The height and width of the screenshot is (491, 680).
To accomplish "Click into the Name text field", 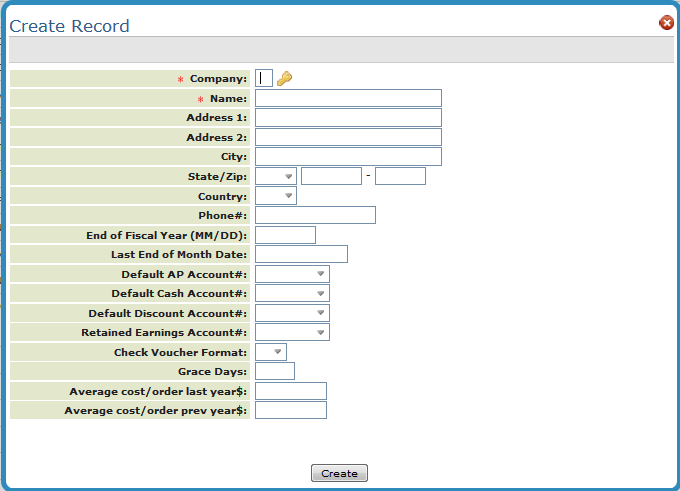I will (348, 98).
